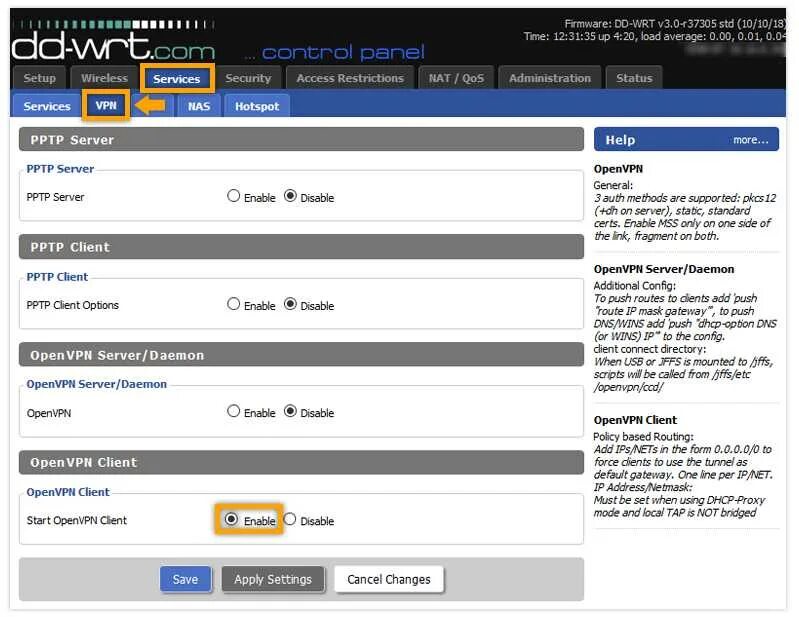
Task: Disable Start OpenVPN Client
Action: [290, 519]
